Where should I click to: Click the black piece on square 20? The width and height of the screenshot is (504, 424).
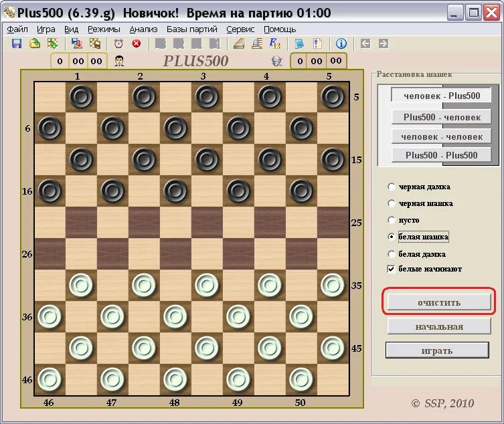(301, 191)
